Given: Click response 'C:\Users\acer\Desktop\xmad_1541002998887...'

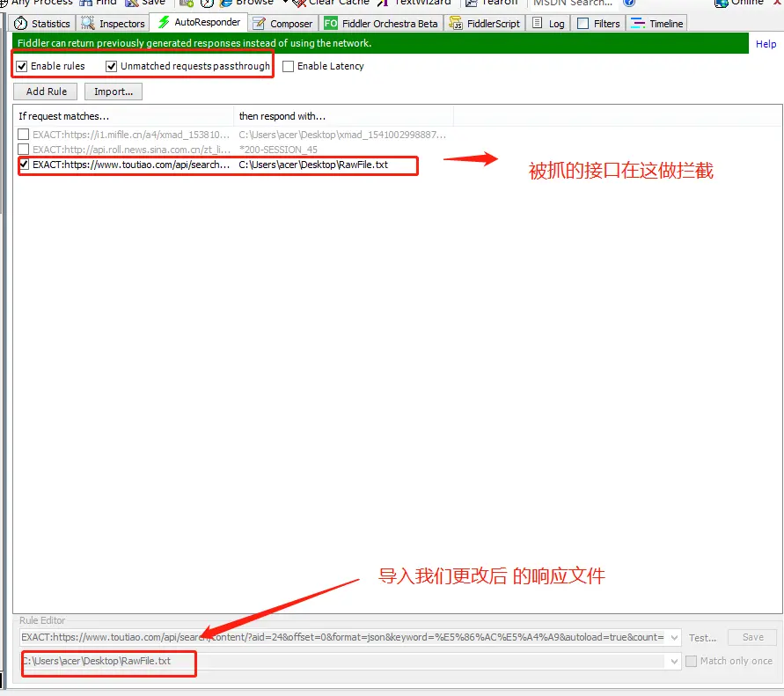Looking at the screenshot, I should click(342, 135).
